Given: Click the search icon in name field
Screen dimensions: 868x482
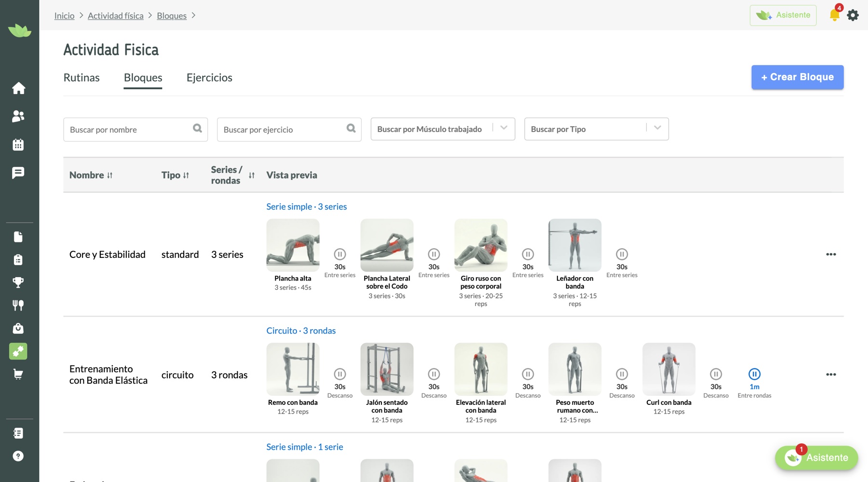Looking at the screenshot, I should coord(197,128).
